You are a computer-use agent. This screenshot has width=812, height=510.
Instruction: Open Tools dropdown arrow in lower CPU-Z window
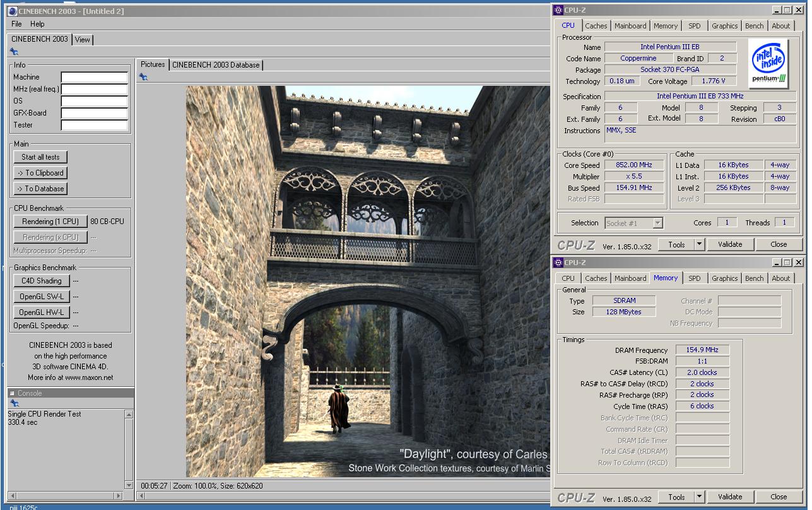tap(699, 497)
